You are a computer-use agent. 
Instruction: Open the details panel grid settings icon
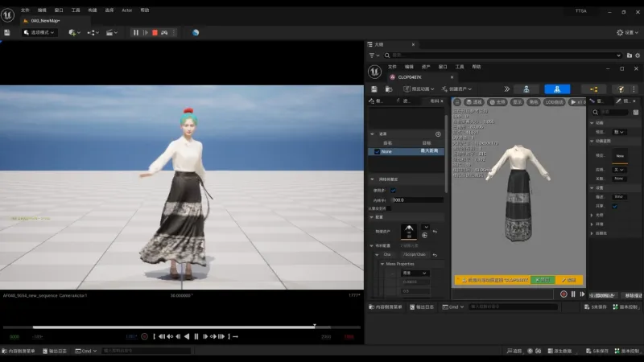pyautogui.click(x=636, y=112)
